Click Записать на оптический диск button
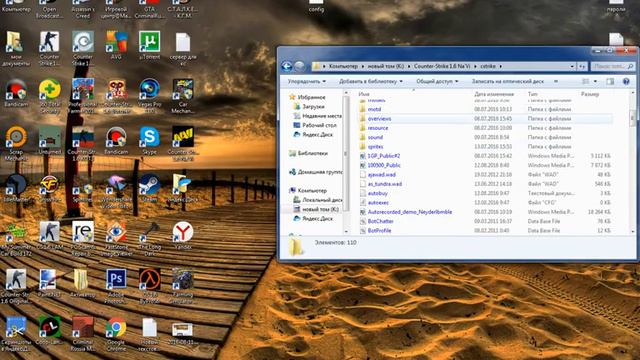 pyautogui.click(x=508, y=82)
